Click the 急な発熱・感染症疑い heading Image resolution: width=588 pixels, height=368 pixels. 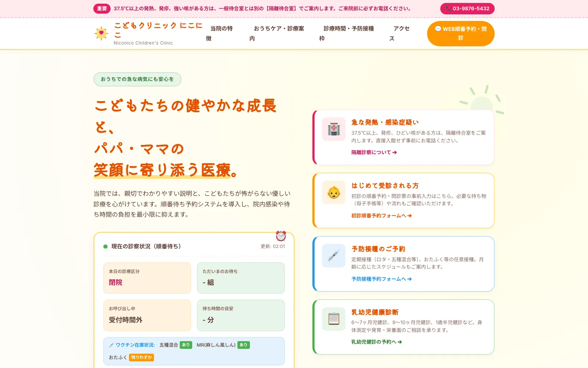click(385, 123)
